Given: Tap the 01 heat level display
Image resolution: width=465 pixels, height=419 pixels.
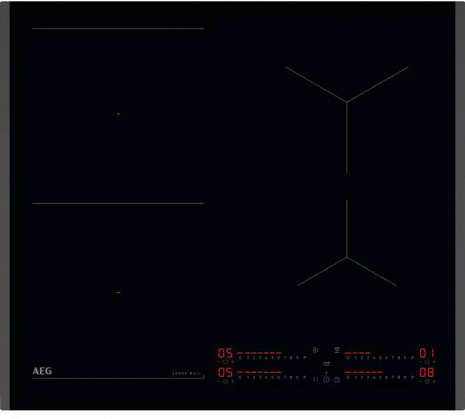Looking at the screenshot, I should (427, 353).
